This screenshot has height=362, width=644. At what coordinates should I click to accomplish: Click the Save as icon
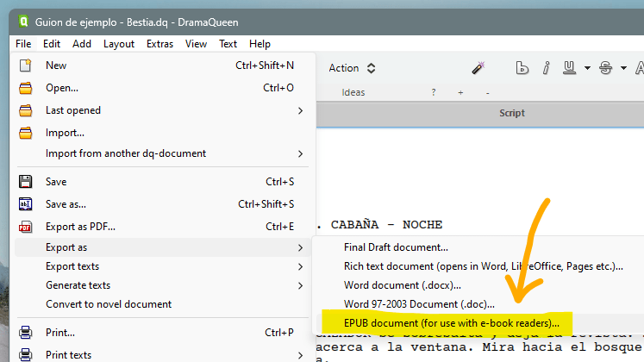pos(26,204)
